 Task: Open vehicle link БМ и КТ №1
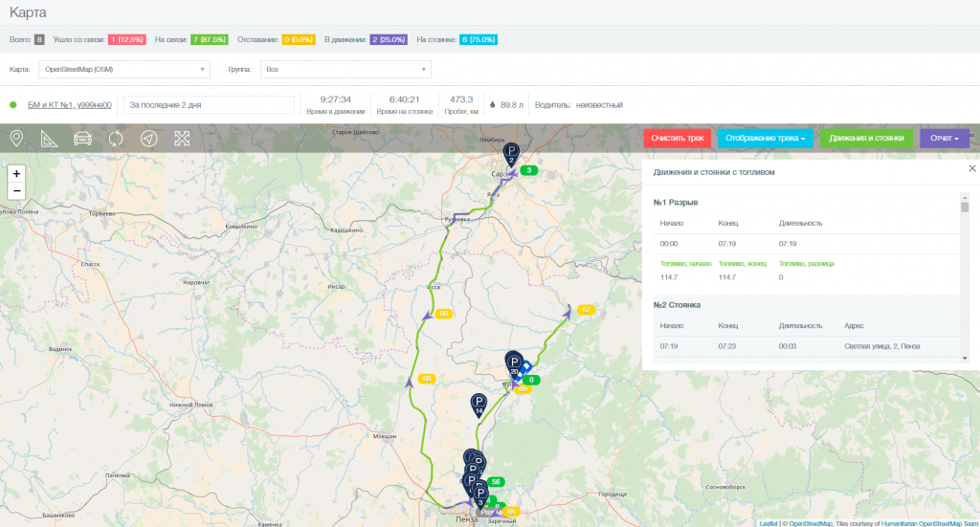click(69, 105)
